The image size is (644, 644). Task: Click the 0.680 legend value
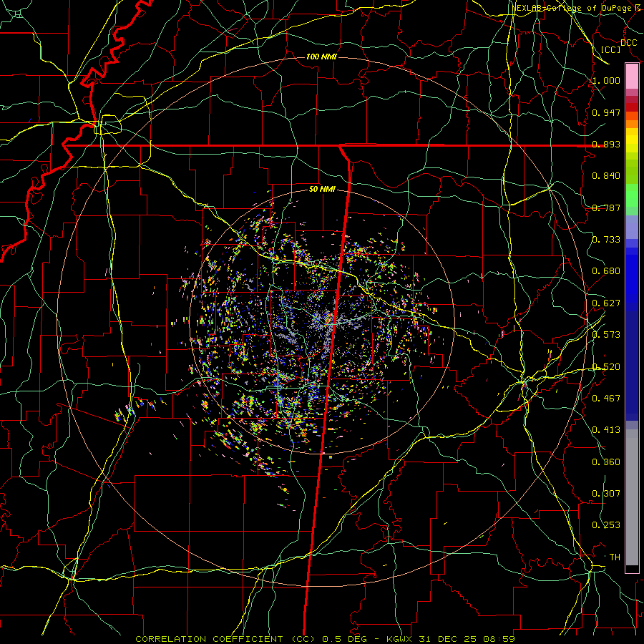coord(606,271)
